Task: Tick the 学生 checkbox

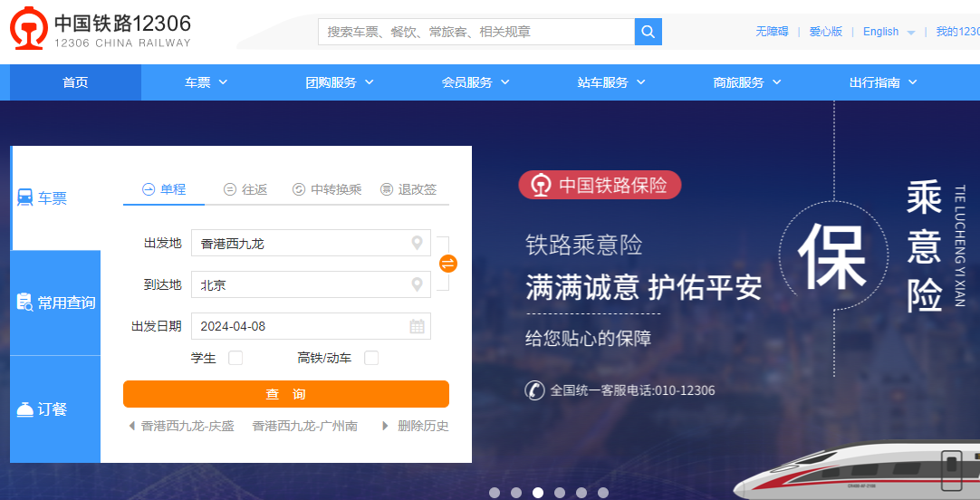Action: point(235,358)
